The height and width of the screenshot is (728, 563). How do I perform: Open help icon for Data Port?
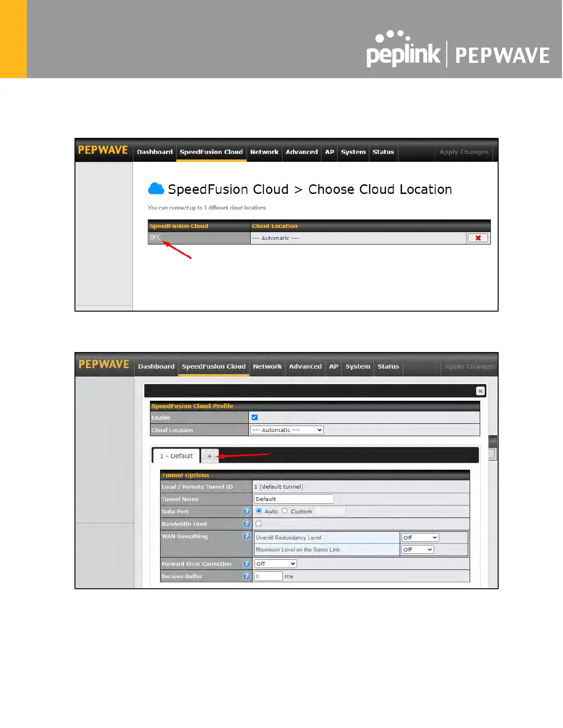[x=247, y=511]
